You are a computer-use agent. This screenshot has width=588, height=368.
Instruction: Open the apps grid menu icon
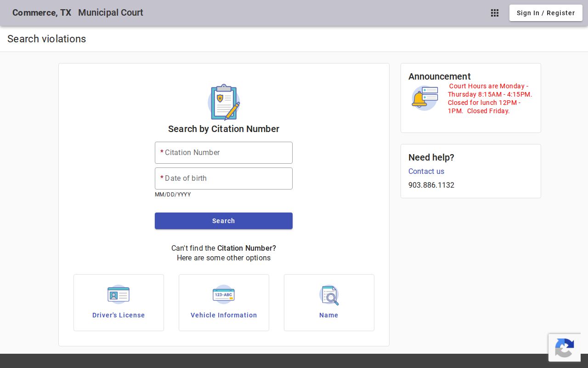click(495, 13)
